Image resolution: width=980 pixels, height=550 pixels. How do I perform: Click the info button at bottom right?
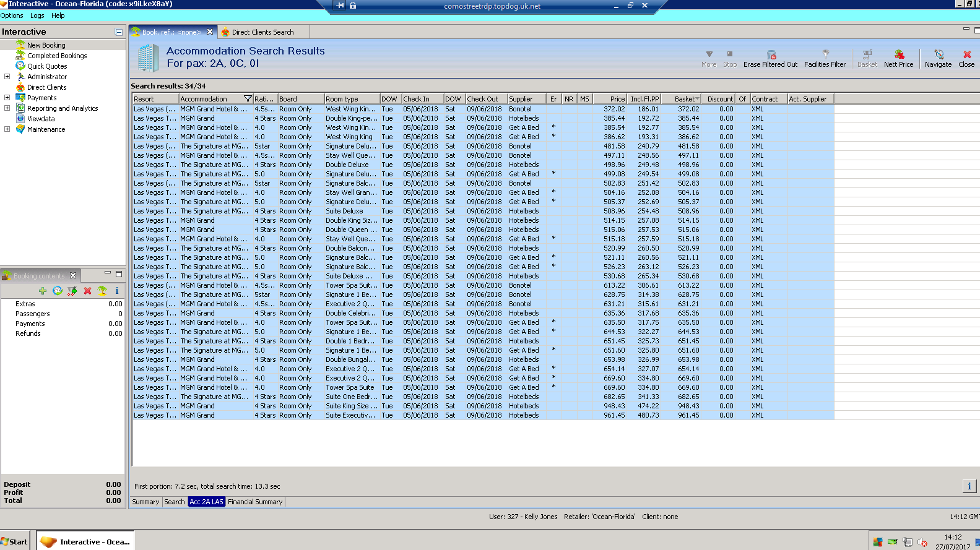pyautogui.click(x=969, y=486)
